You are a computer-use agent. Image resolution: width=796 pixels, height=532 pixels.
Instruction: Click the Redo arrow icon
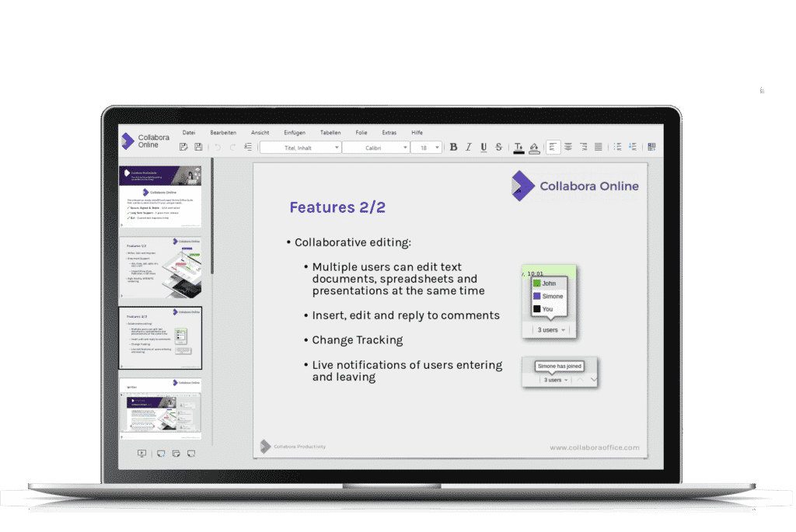click(x=232, y=147)
